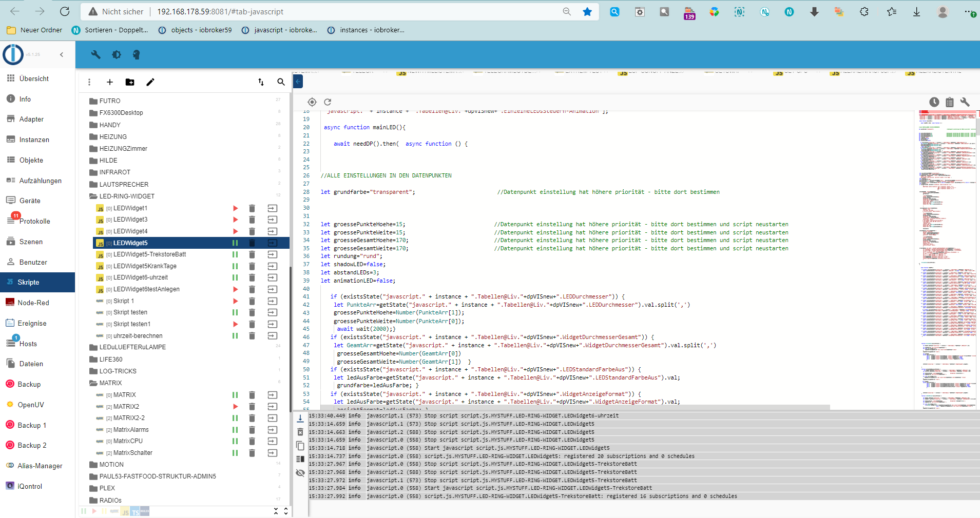
Task: Start the LEDWidget1 script with play button
Action: 235,208
